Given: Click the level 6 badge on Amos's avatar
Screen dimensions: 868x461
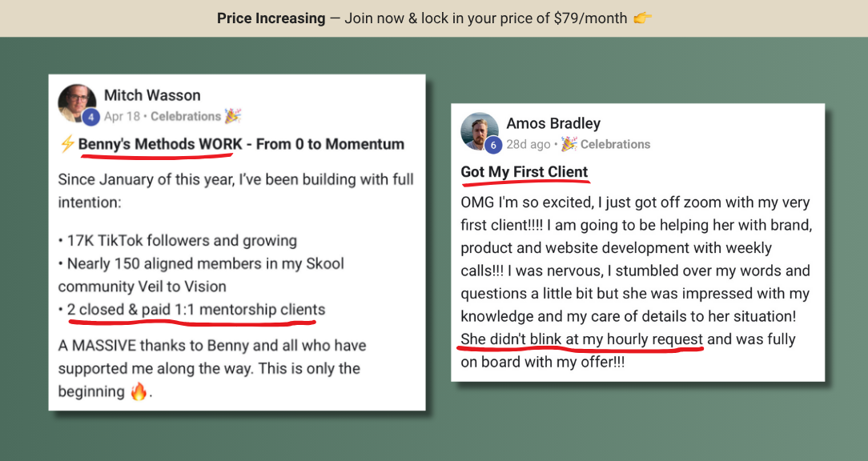Looking at the screenshot, I should coord(493,145).
